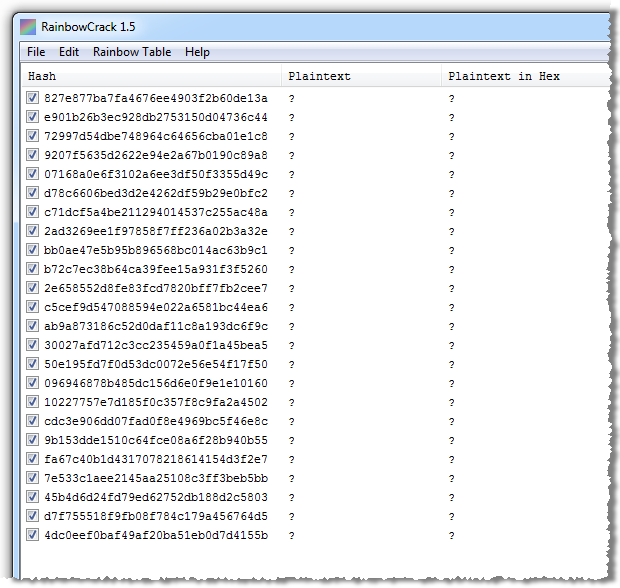Screen dimensions: 620x588
Task: Open the File menu
Action: pos(36,52)
